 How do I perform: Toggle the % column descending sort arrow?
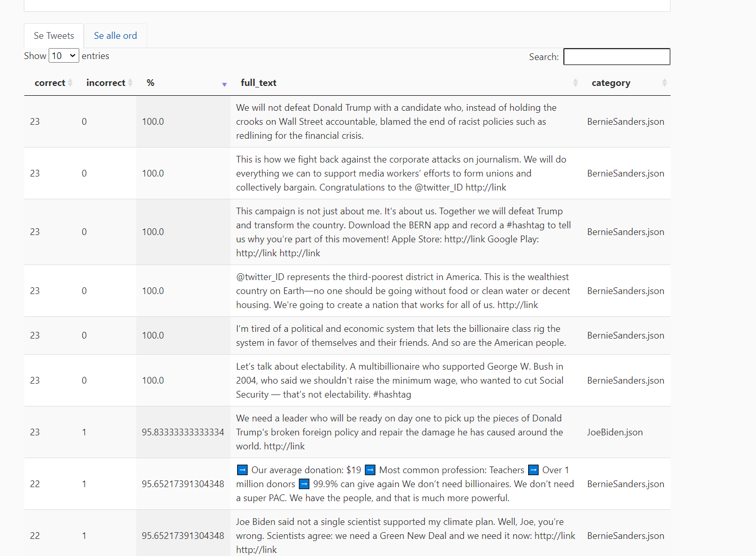pyautogui.click(x=224, y=84)
